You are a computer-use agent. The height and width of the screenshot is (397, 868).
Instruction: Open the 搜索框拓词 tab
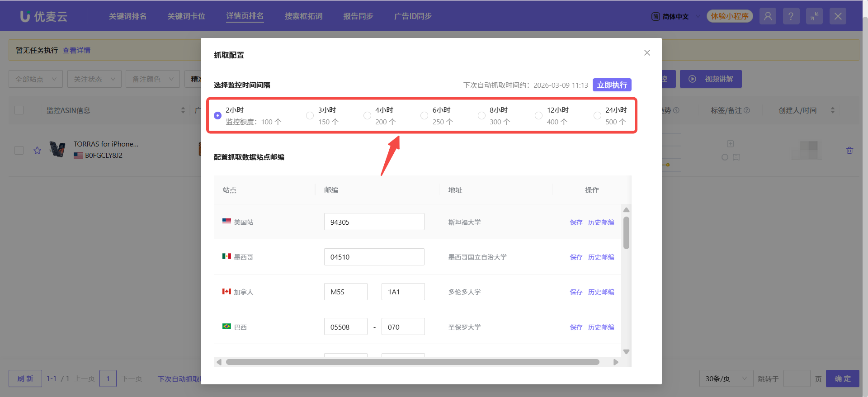click(303, 16)
